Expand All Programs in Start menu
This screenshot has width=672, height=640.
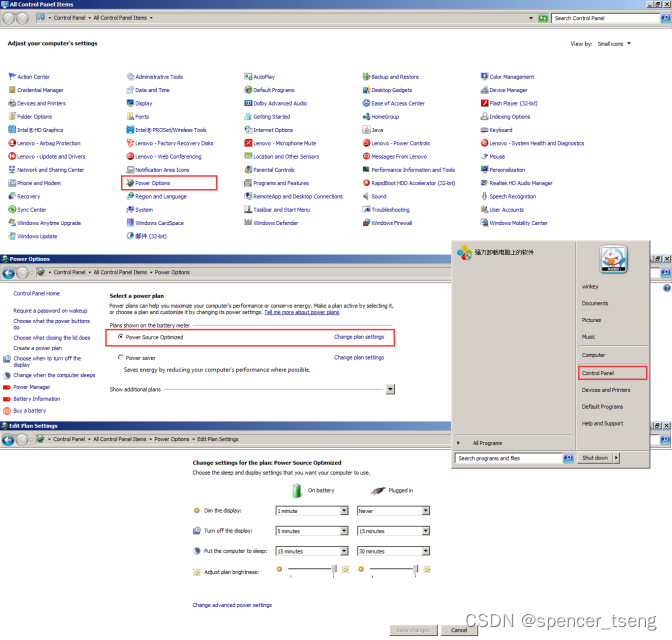[x=487, y=443]
